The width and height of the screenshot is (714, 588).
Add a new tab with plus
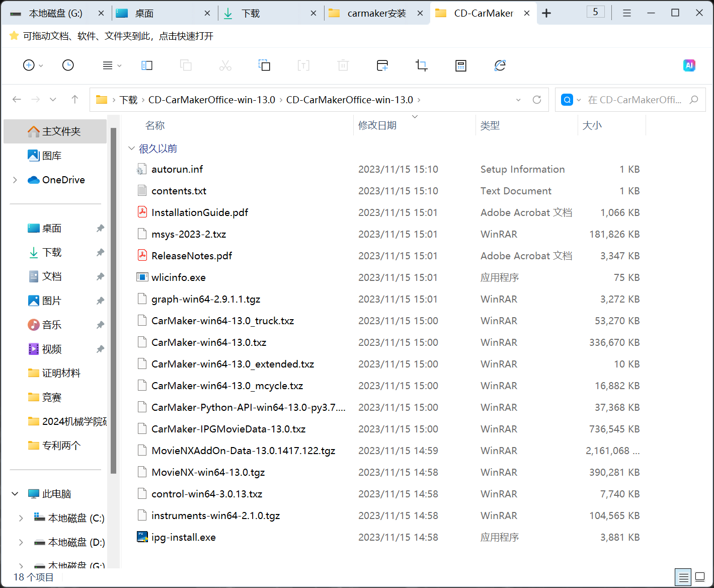546,14
